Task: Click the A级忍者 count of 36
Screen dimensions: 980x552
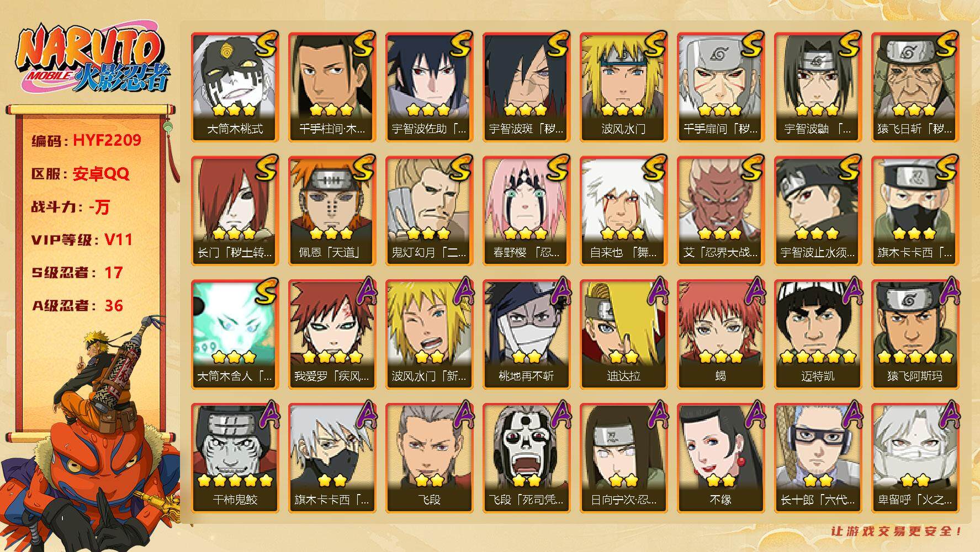Action: 114,306
